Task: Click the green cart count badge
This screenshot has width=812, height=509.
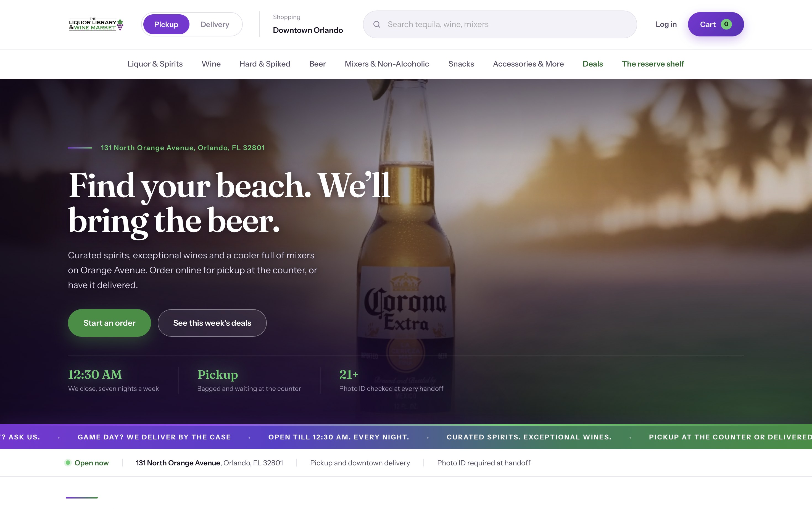Action: pyautogui.click(x=726, y=24)
